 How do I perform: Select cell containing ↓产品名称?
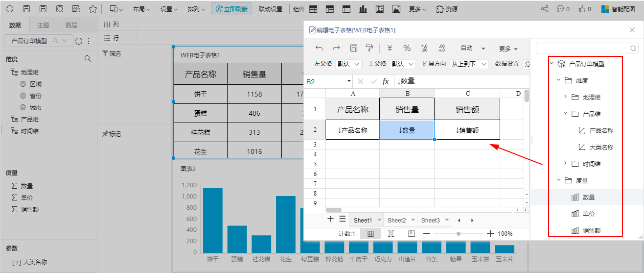352,130
